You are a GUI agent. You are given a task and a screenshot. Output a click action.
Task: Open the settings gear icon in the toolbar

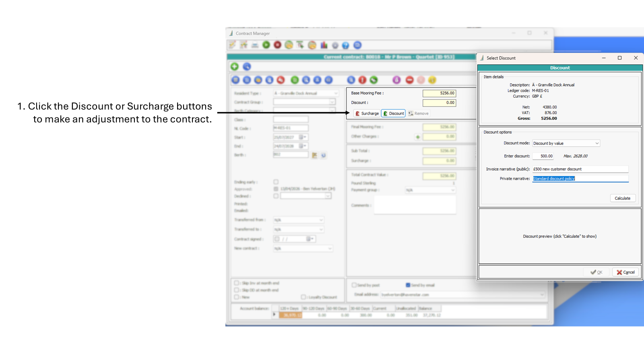(335, 45)
